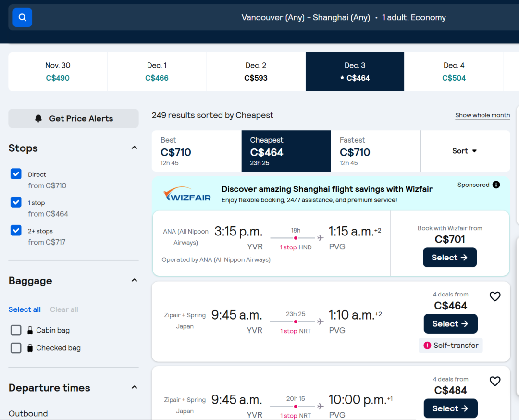Select the Wizfair C$701 ANA flight
This screenshot has width=519, height=420.
point(449,258)
